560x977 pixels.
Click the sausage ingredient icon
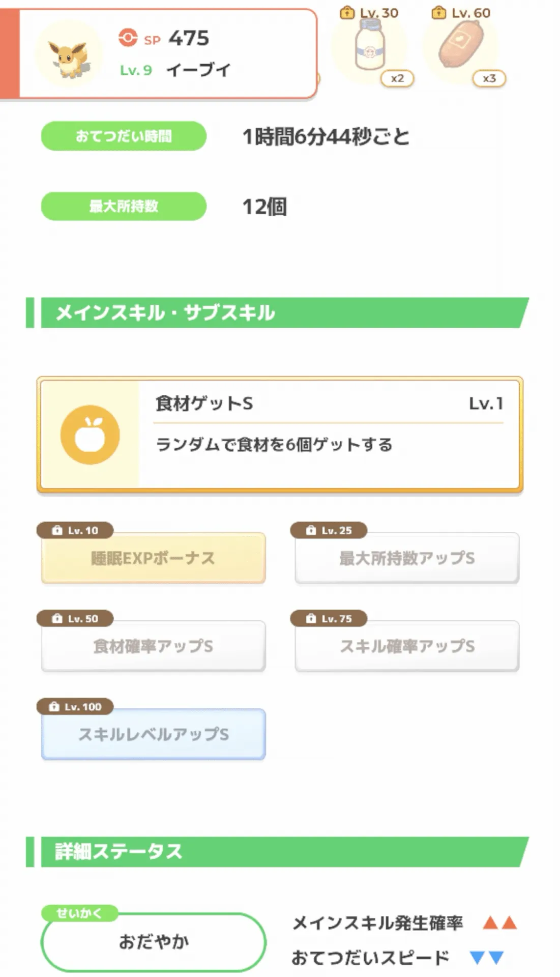click(x=461, y=45)
